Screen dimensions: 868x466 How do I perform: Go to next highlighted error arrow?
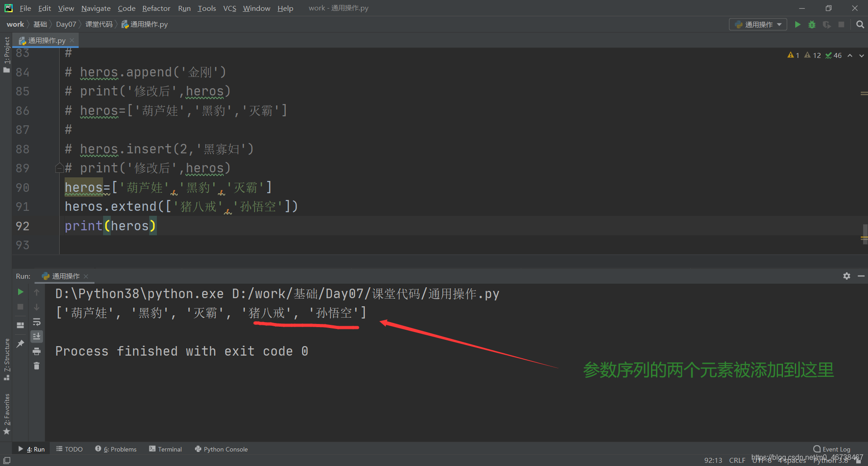(862, 55)
